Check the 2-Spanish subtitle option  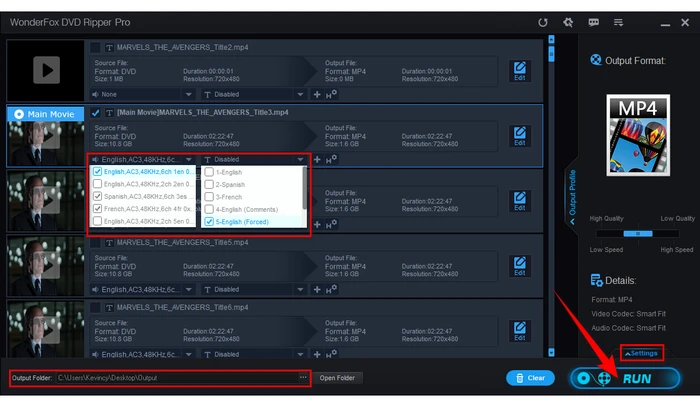click(x=209, y=184)
